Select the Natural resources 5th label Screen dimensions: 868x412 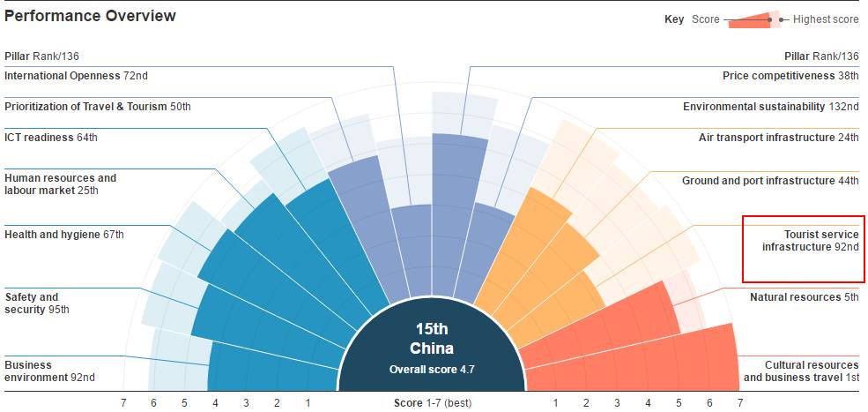point(805,297)
